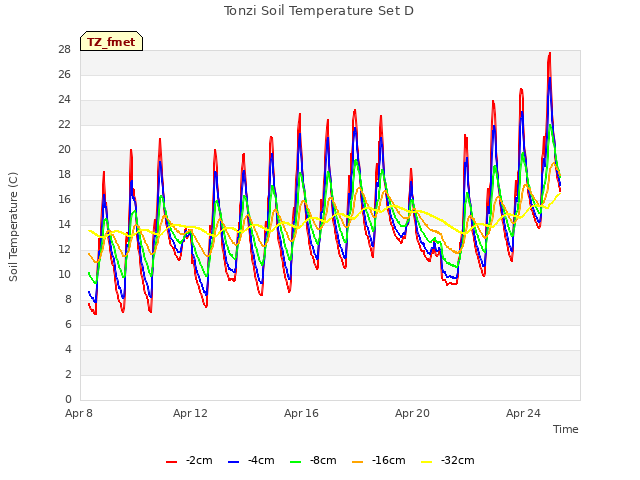The width and height of the screenshot is (640, 480).
Task: Click the Apr 24 x-axis tick label
Action: pos(523,413)
